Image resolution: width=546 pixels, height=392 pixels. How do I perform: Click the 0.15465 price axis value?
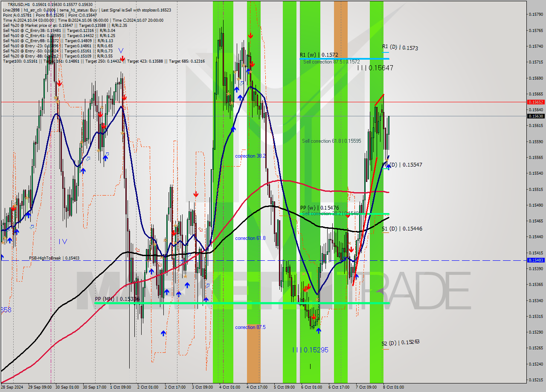pos(535,221)
